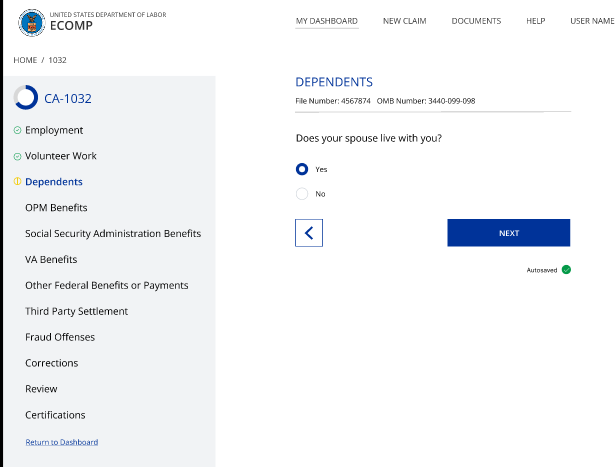Click the CA-1032 progress ring icon
This screenshot has width=615, height=467.
(x=26, y=98)
